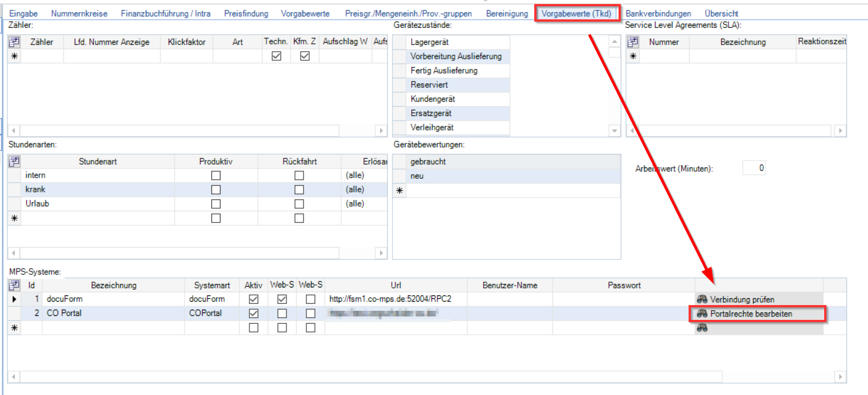Click the grid selector icon in MPS-Systeme table

coord(14,285)
